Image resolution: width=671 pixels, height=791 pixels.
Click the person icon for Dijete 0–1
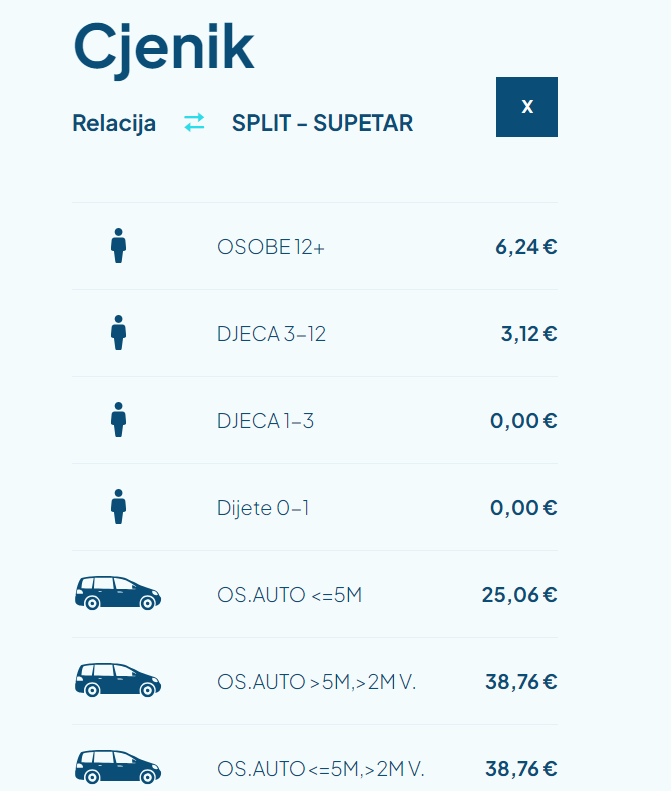pos(118,507)
